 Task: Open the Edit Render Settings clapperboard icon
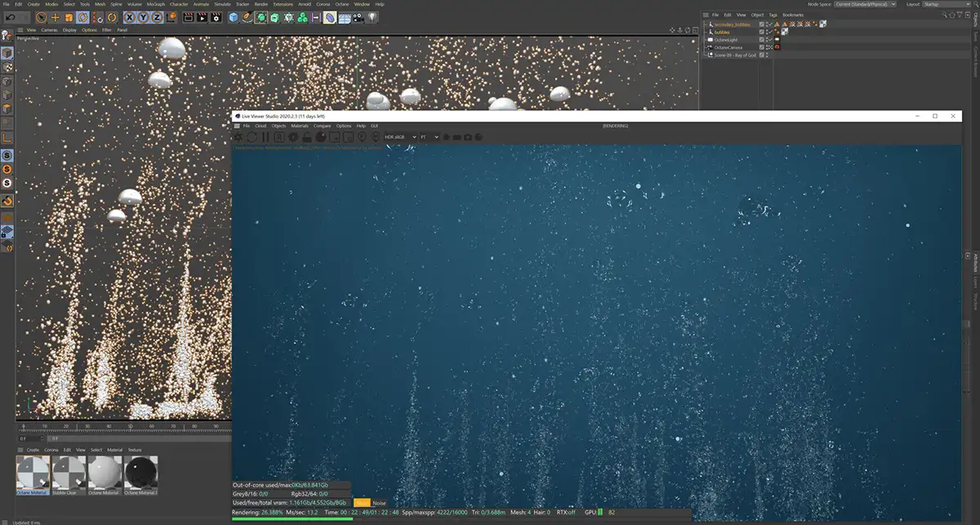(x=215, y=16)
